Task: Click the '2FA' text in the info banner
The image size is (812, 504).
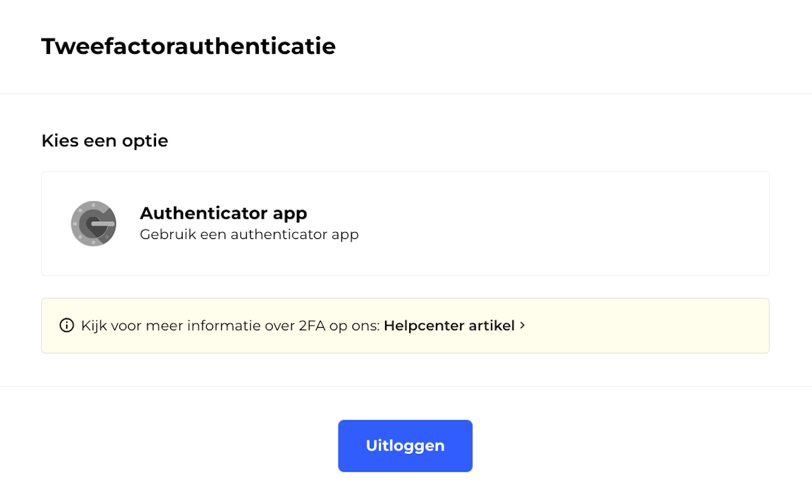Action: point(311,326)
